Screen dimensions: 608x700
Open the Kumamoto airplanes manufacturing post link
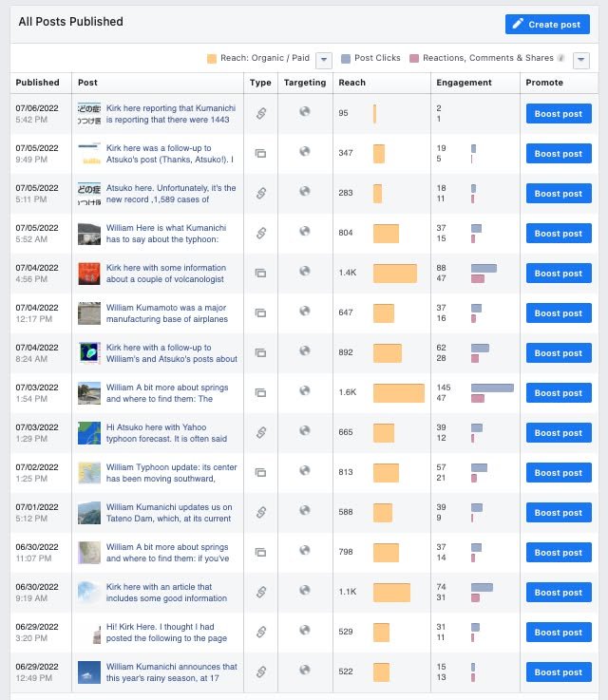coord(171,313)
